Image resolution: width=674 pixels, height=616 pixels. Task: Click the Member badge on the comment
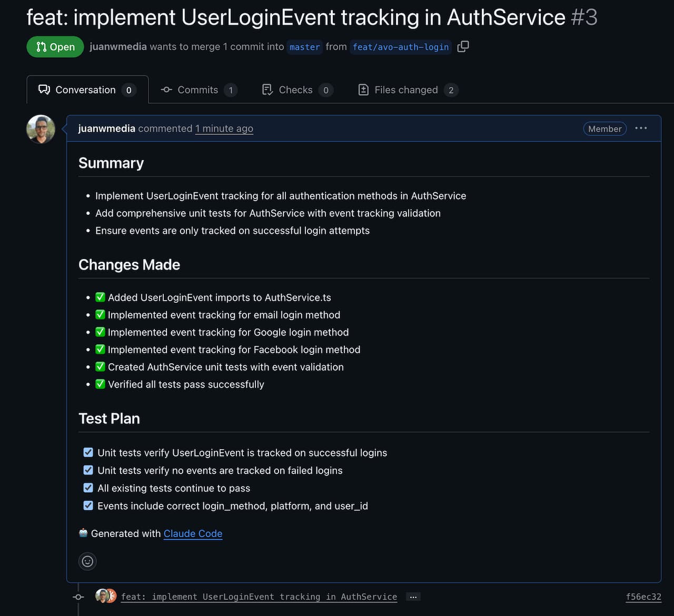(x=604, y=129)
